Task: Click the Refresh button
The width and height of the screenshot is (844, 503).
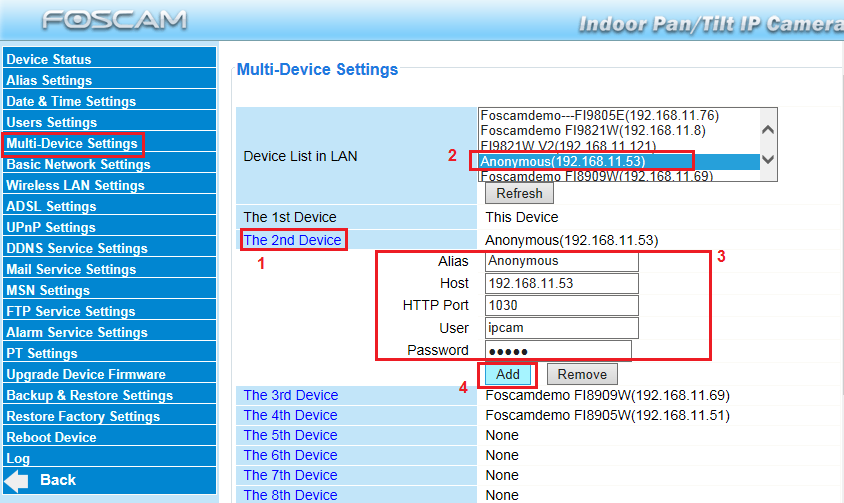Action: [519, 193]
